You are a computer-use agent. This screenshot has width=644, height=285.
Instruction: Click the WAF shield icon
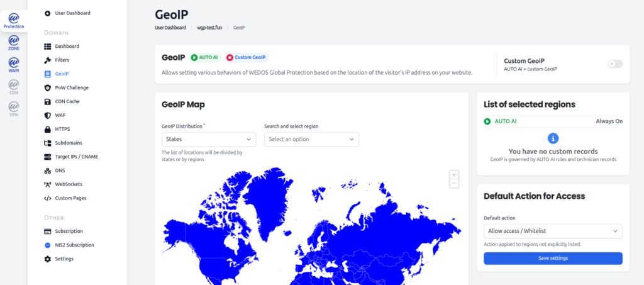click(47, 115)
